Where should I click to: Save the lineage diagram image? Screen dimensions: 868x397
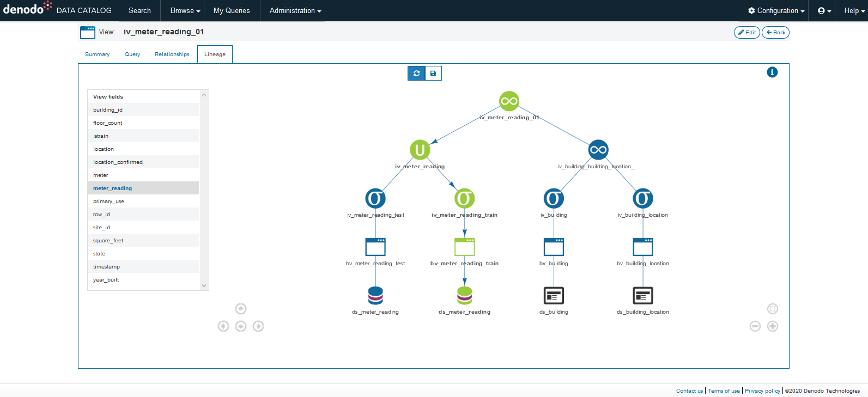pos(433,73)
